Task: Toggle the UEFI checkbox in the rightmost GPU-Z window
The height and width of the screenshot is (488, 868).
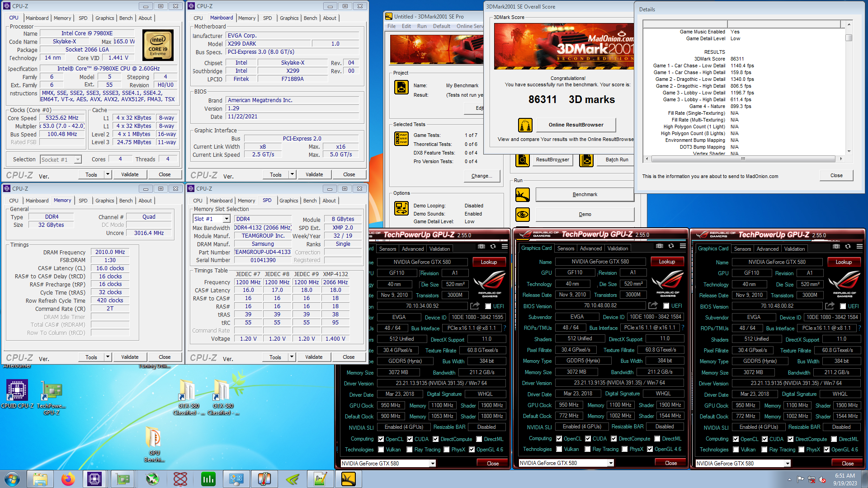Action: coord(843,306)
